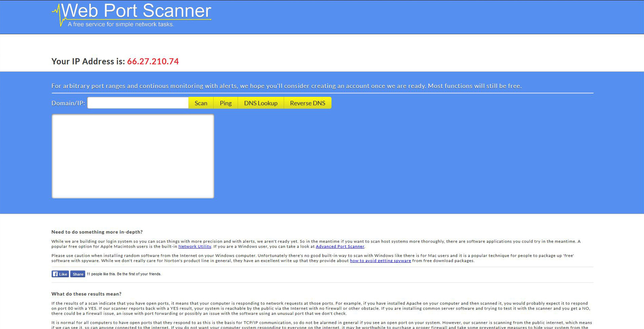Click the Facebook icon on the Like button
This screenshot has height=329, width=644.
[x=55, y=274]
